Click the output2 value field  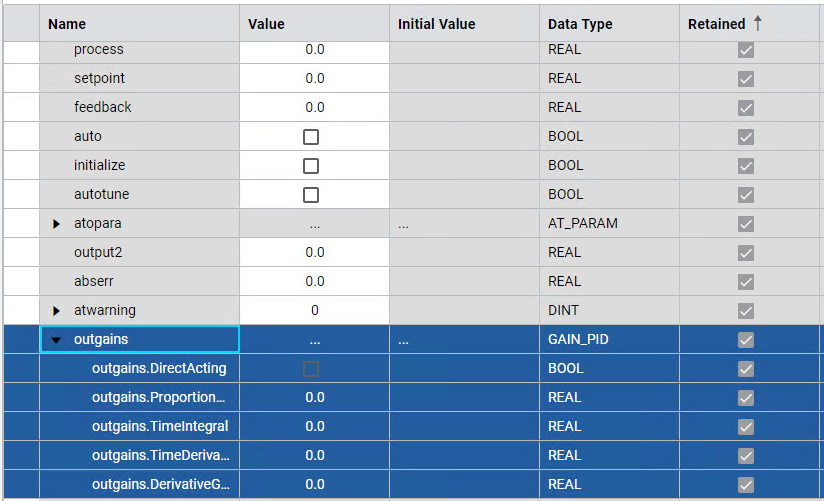pos(314,253)
